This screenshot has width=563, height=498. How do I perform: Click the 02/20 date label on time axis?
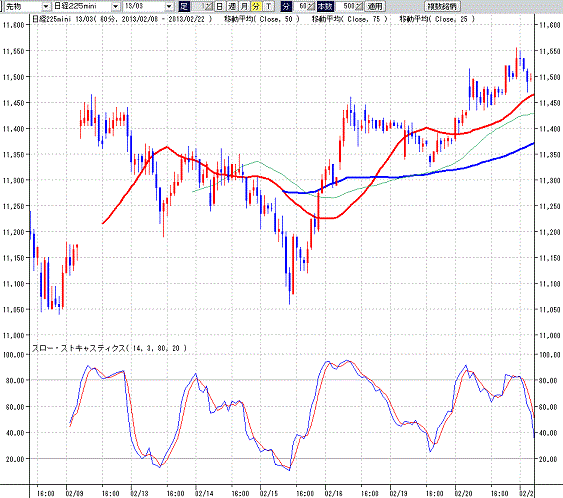coord(463,493)
